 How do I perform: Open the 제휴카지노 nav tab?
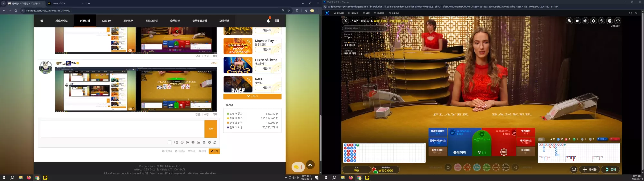click(x=62, y=21)
